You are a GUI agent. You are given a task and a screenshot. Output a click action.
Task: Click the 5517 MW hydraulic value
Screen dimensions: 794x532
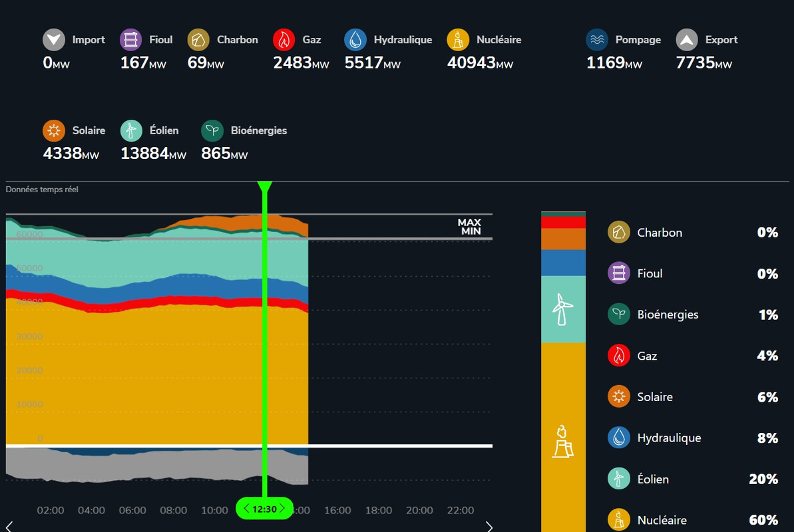[x=373, y=63]
